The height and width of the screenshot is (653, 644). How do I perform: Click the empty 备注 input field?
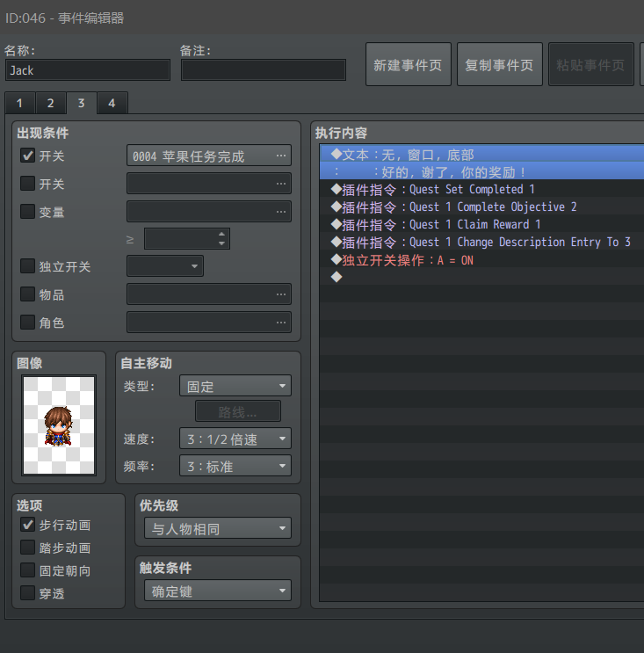(x=264, y=70)
